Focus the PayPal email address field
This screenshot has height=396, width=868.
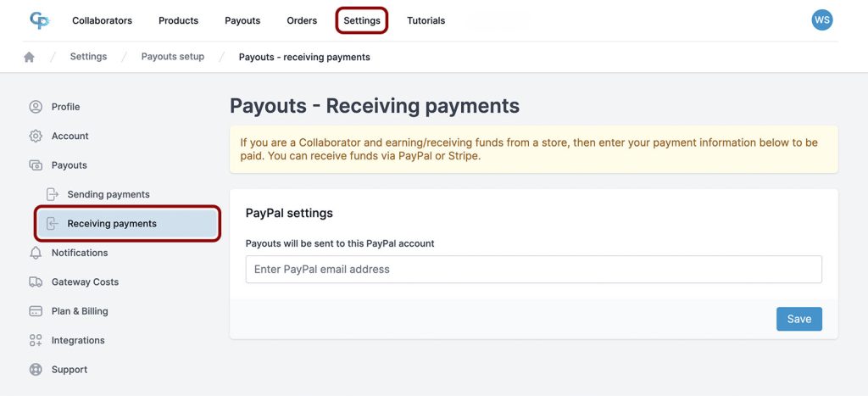tap(533, 270)
